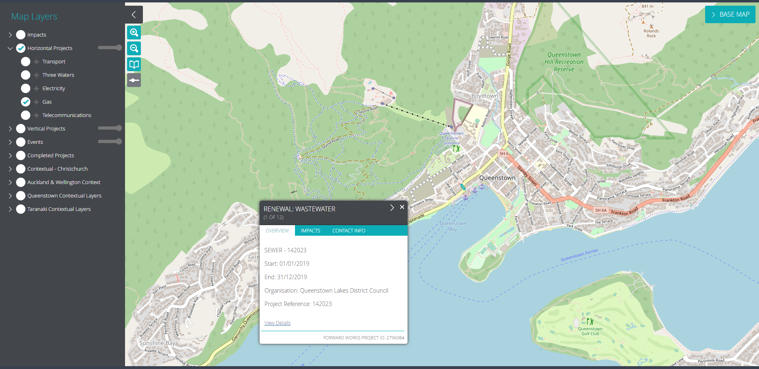Click Forward Works Project ID text
The image size is (759, 369).
click(x=364, y=338)
